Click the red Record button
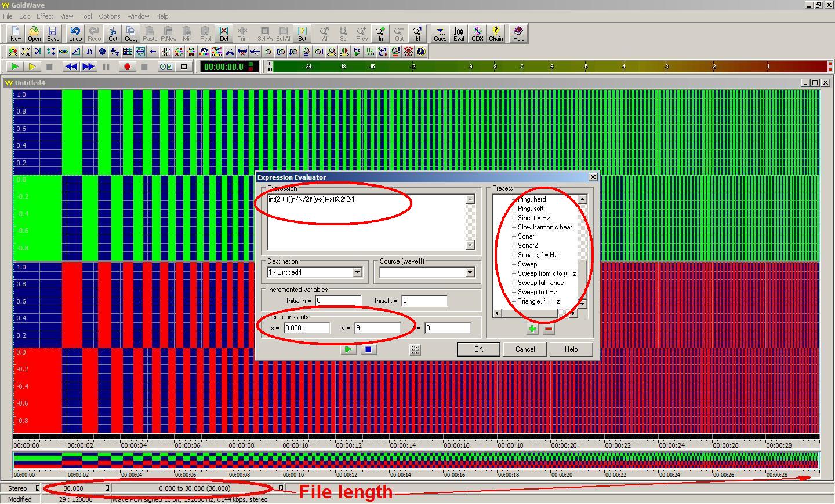The image size is (835, 504). coord(127,67)
